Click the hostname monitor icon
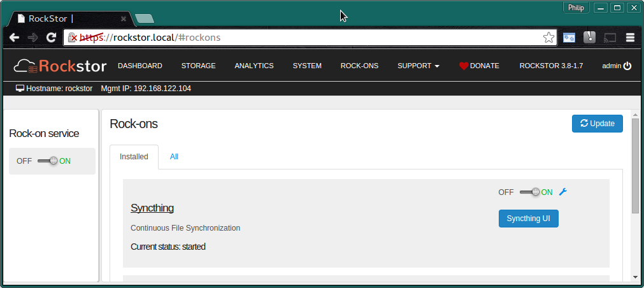Screen dimensions: 644x288 pos(20,89)
